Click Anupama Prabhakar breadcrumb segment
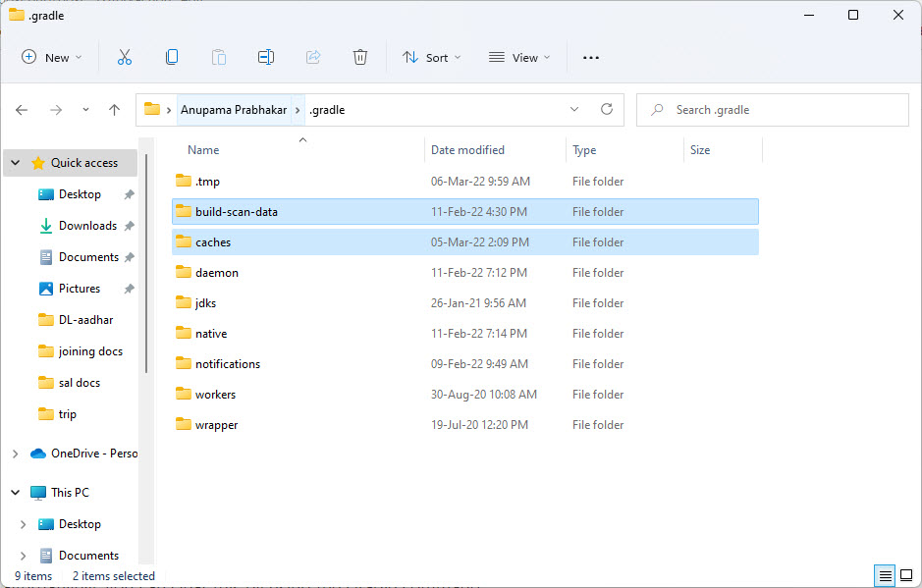The image size is (922, 588). click(234, 110)
